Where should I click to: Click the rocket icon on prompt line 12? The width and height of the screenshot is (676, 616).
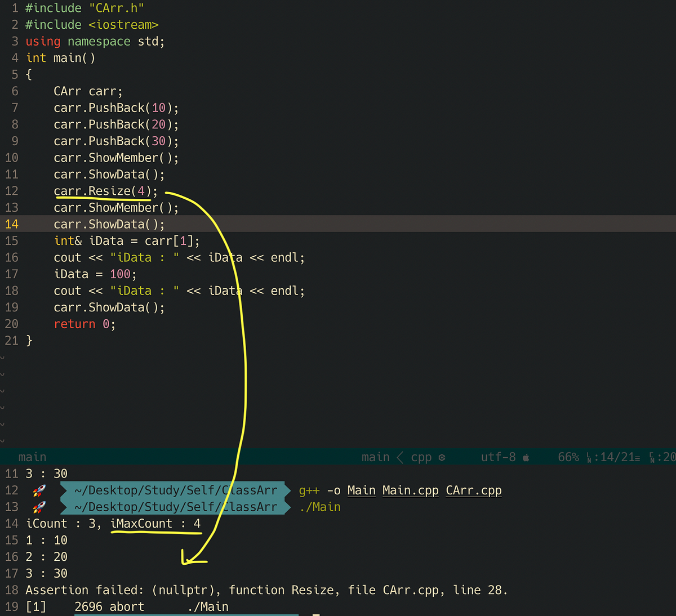(x=39, y=490)
